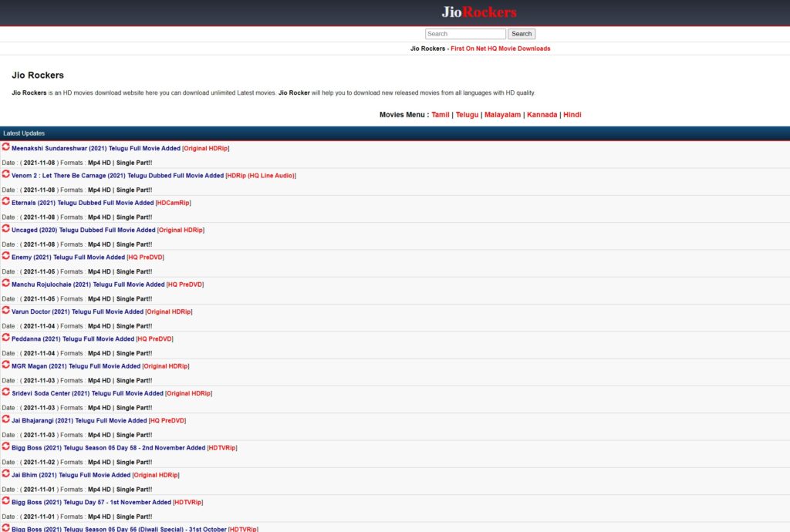790x532 pixels.
Task: Open Meenakshi Sundareshwar (2021) Telugu movie link
Action: click(x=120, y=149)
